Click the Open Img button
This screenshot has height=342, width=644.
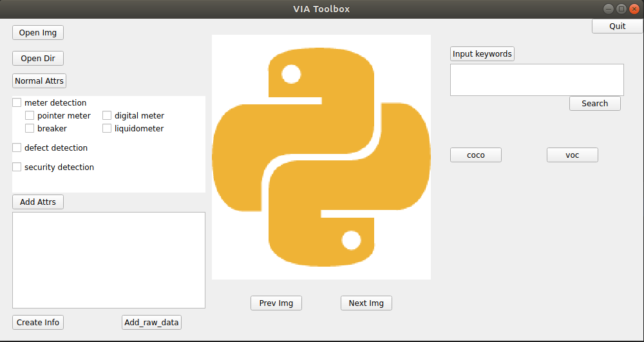(38, 33)
